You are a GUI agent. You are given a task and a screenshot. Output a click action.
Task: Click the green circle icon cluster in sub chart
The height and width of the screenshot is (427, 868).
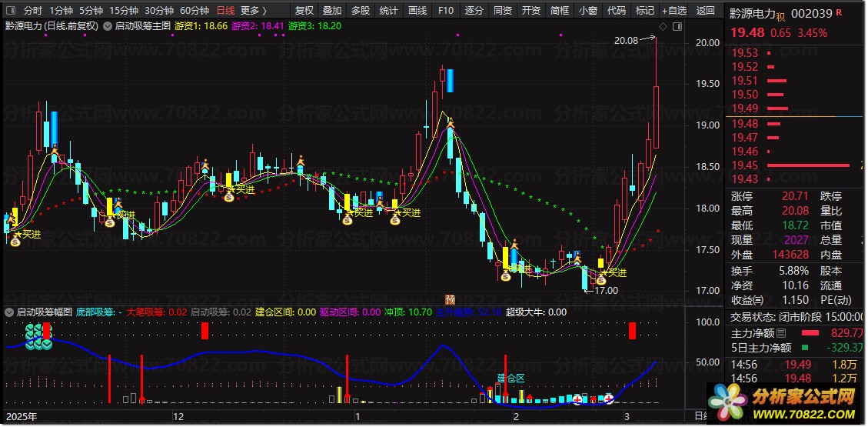coord(38,337)
